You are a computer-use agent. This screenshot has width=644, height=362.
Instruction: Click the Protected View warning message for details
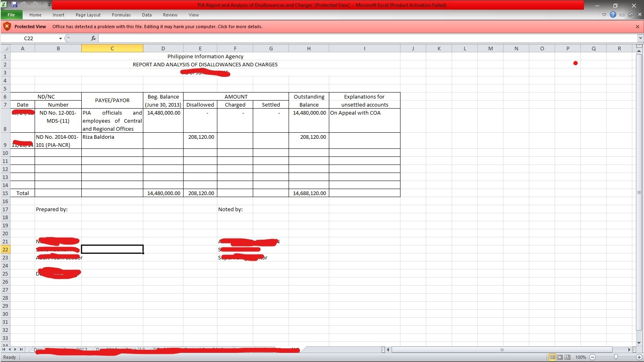click(157, 27)
